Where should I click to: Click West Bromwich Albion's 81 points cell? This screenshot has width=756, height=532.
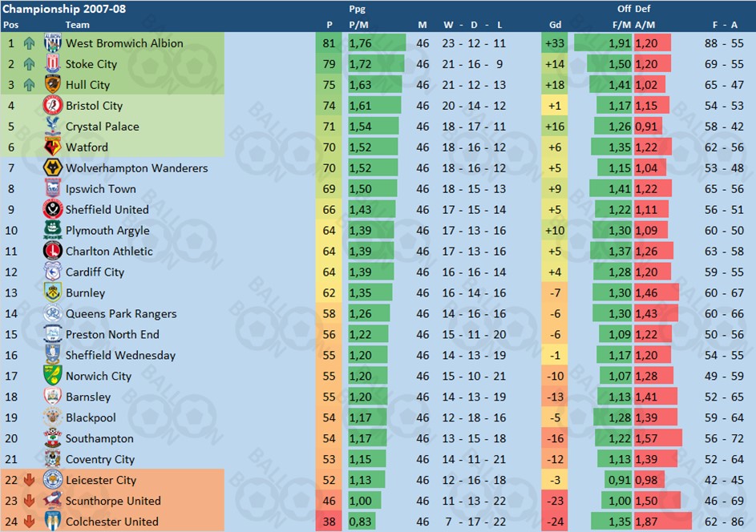[329, 43]
